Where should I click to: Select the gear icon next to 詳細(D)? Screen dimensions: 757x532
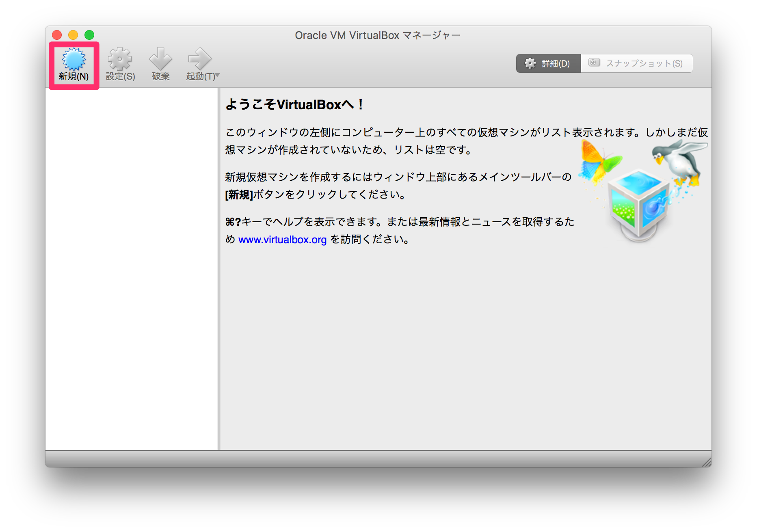click(530, 63)
